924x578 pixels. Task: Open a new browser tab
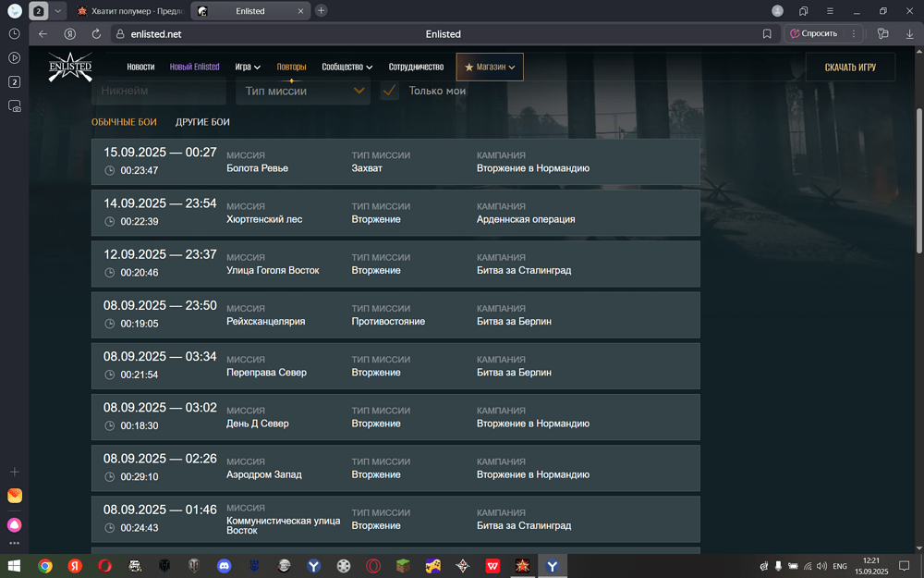(321, 11)
